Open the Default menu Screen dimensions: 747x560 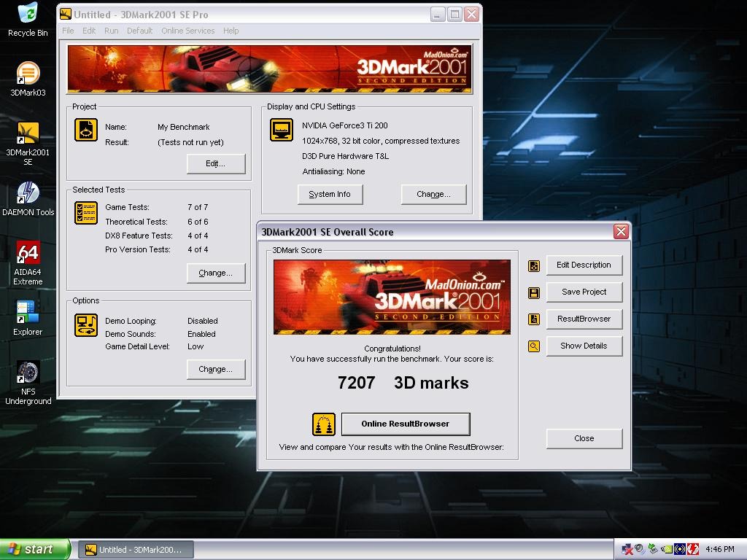(139, 31)
